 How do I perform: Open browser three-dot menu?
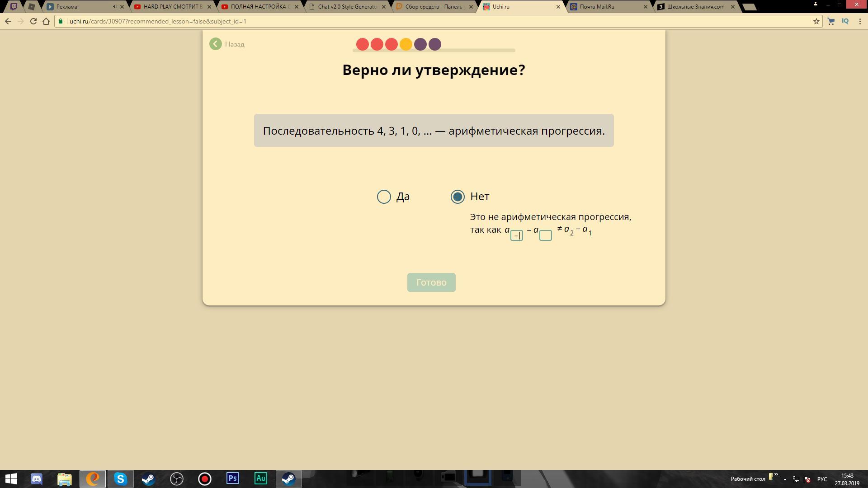860,21
